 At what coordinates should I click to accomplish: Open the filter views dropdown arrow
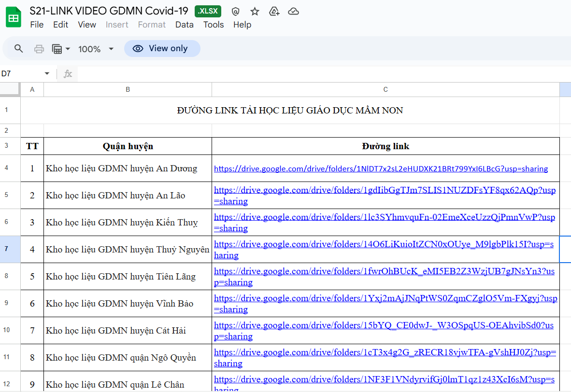click(x=68, y=49)
